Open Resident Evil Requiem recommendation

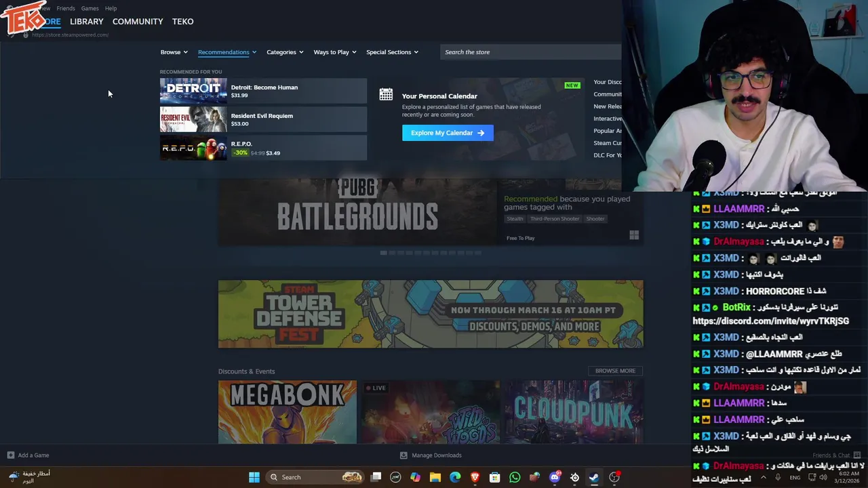[x=263, y=119]
